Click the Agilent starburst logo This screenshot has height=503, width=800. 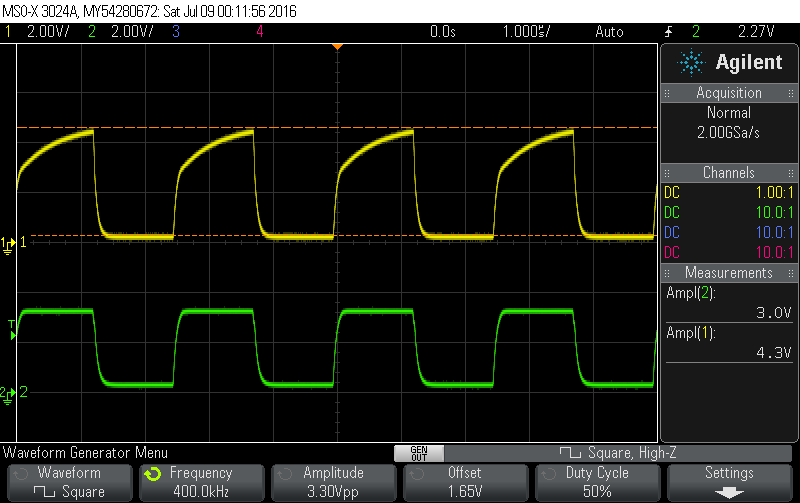click(691, 63)
